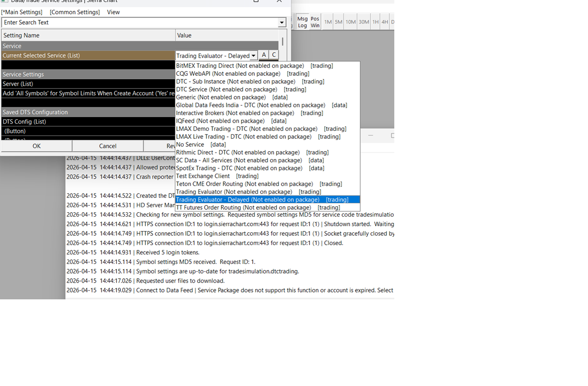588x386 pixels.
Task: Choose DTC Service option
Action: pos(267,89)
